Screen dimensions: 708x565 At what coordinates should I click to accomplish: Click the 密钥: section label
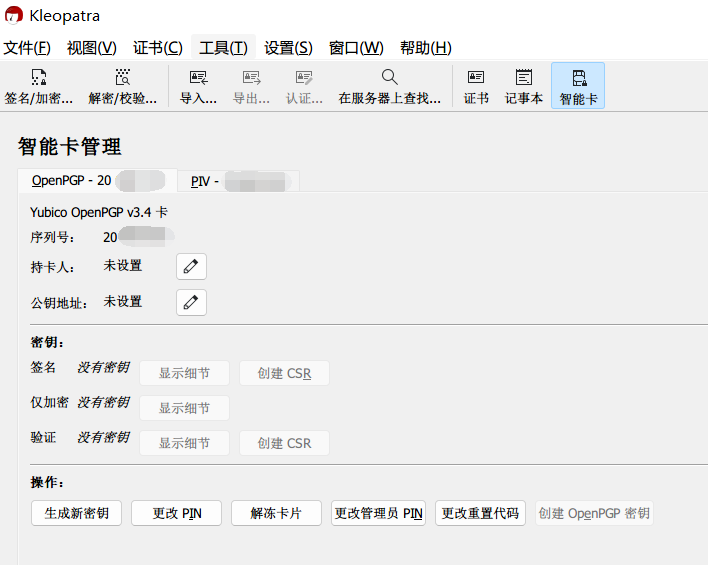pyautogui.click(x=47, y=342)
